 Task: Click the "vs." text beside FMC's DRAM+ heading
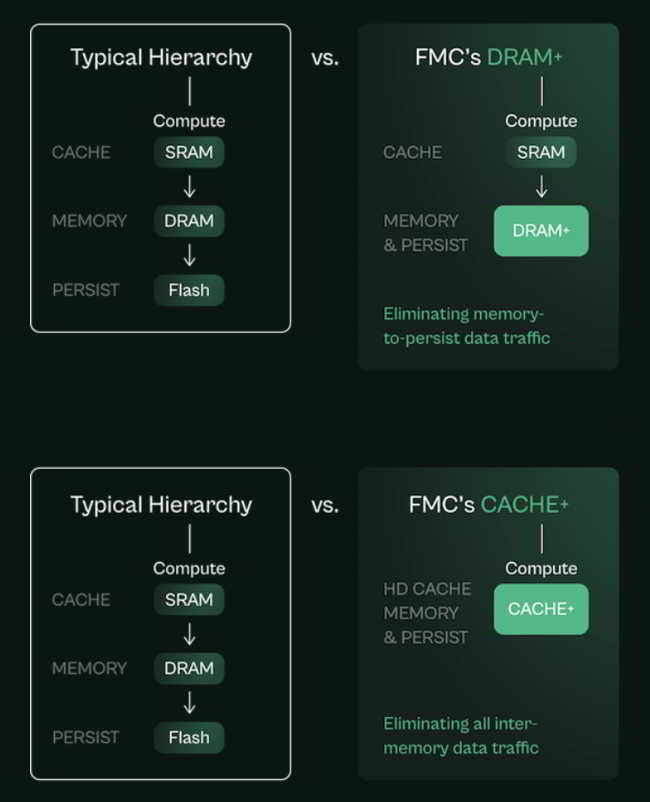324,58
